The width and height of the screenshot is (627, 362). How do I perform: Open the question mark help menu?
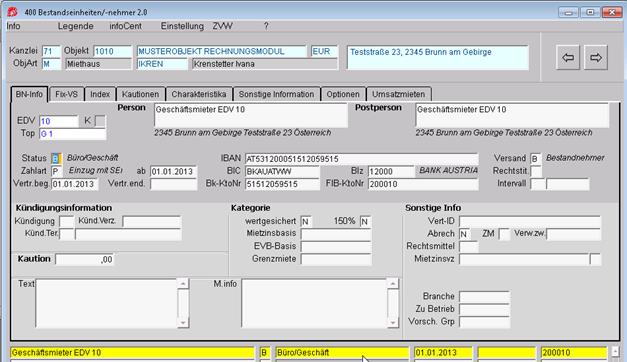click(x=266, y=26)
